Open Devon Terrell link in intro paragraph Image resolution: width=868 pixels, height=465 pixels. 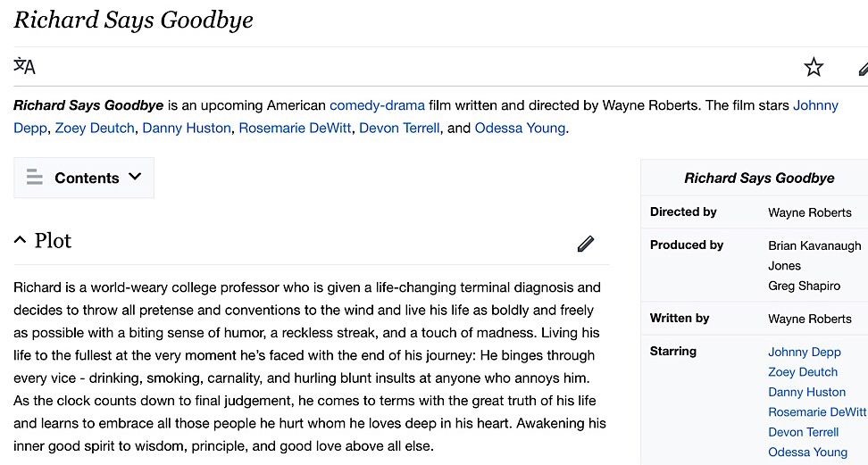point(399,128)
